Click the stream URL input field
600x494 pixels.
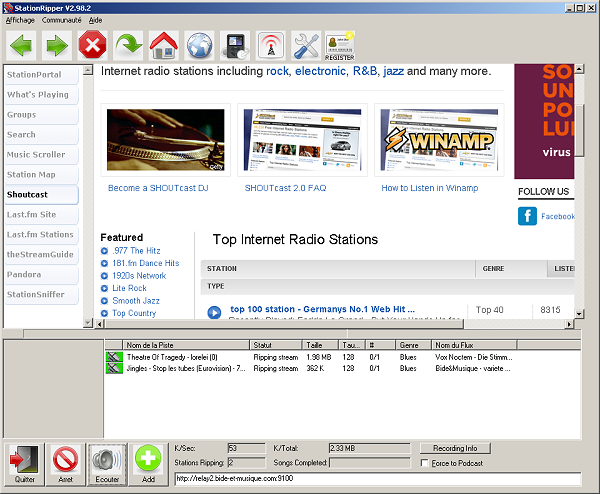(378, 478)
